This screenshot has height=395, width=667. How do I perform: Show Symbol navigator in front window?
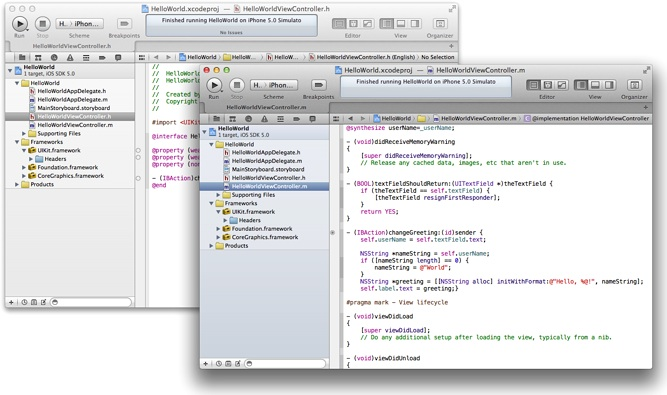pos(232,119)
